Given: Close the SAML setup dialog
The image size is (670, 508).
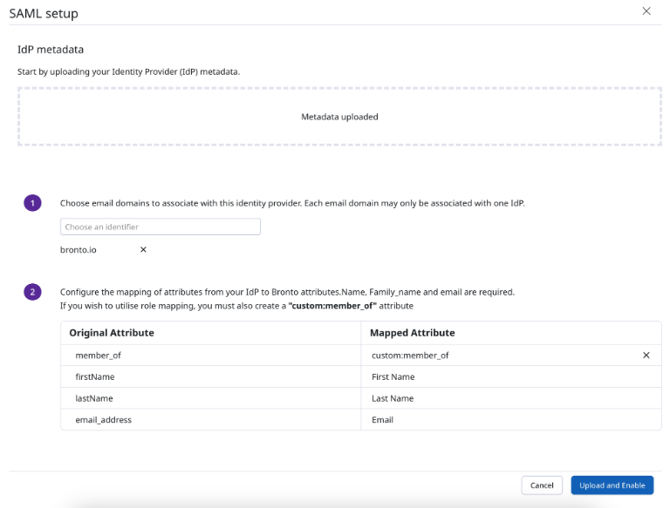Looking at the screenshot, I should (646, 10).
